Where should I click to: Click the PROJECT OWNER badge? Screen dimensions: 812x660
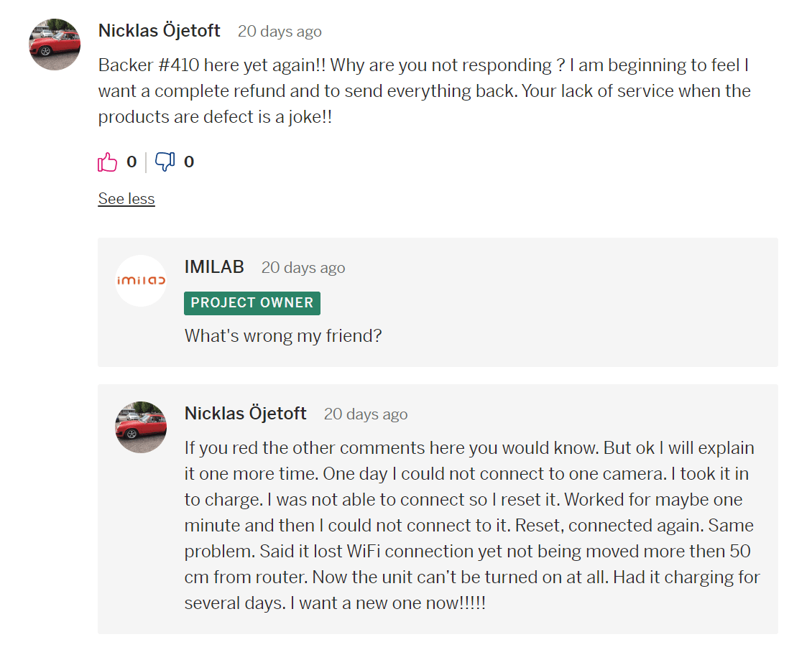coord(252,303)
